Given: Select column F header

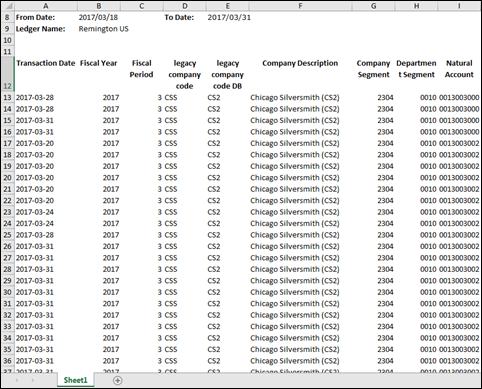Looking at the screenshot, I should (x=300, y=6).
